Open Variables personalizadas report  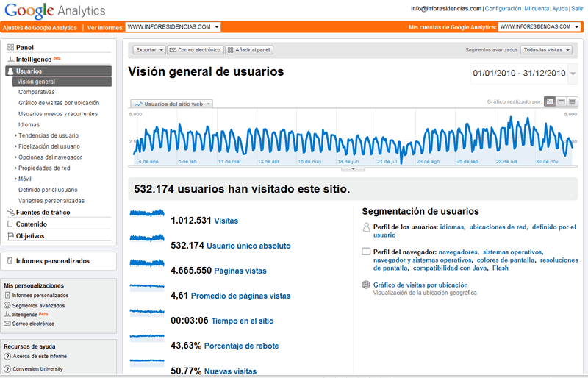[x=51, y=201]
